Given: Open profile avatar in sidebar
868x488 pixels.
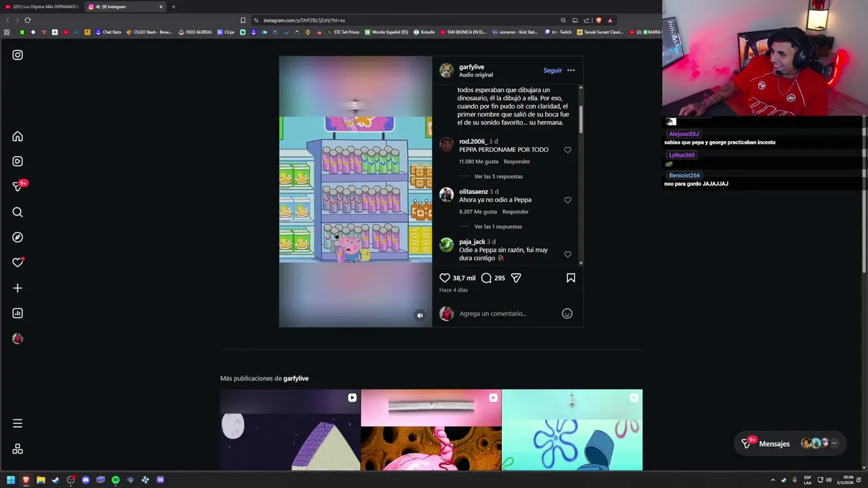Looking at the screenshot, I should coord(18,338).
